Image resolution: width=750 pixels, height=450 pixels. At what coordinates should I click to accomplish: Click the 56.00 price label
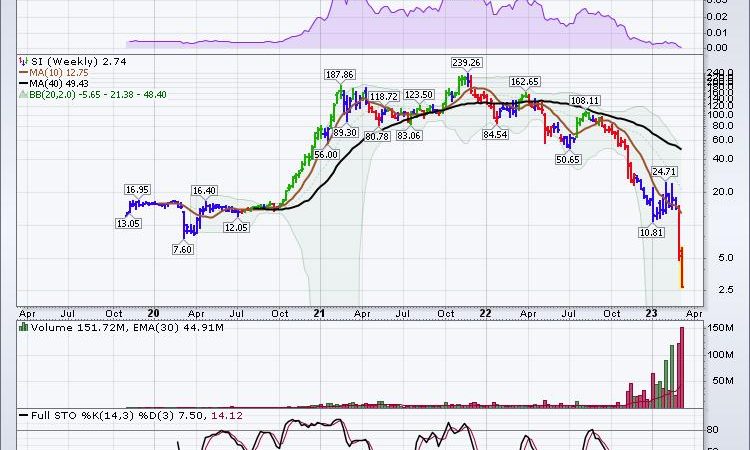tap(326, 155)
